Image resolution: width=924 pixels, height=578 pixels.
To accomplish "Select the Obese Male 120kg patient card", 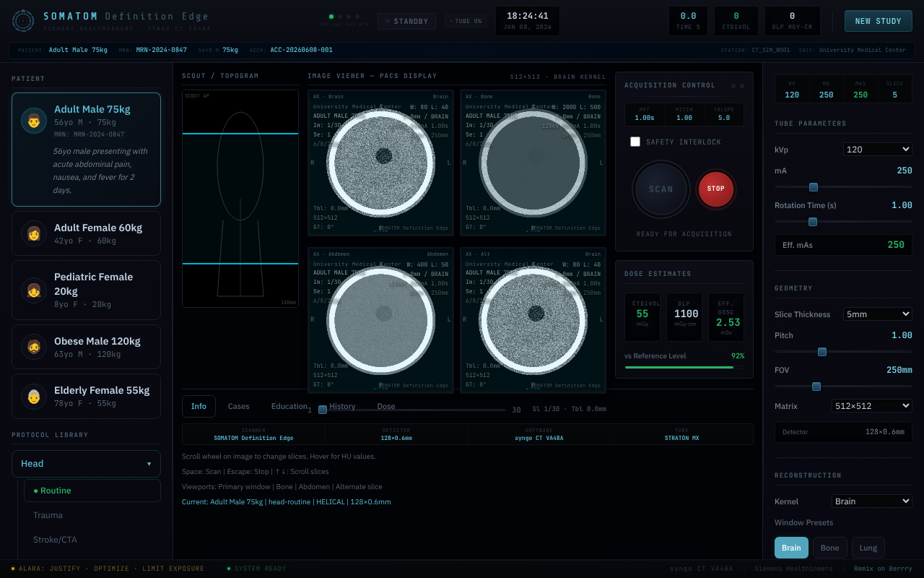I will (x=86, y=347).
